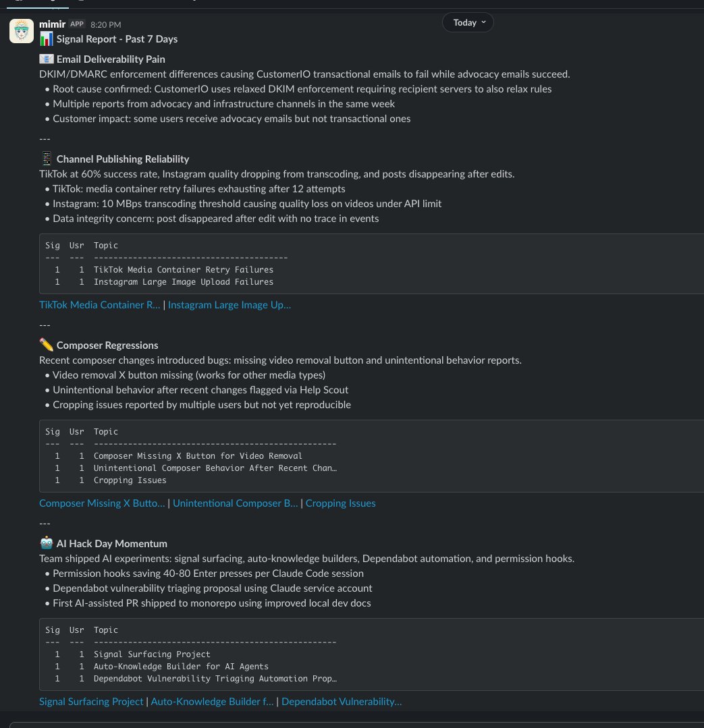The height and width of the screenshot is (728, 704).
Task: Click the email emoji beside Email Deliverability Pain
Action: (x=46, y=59)
